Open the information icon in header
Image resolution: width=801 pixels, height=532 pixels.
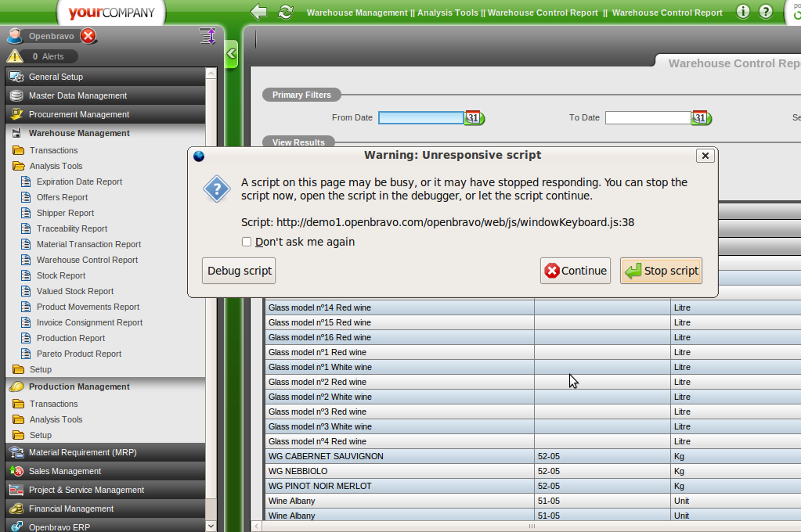point(743,11)
